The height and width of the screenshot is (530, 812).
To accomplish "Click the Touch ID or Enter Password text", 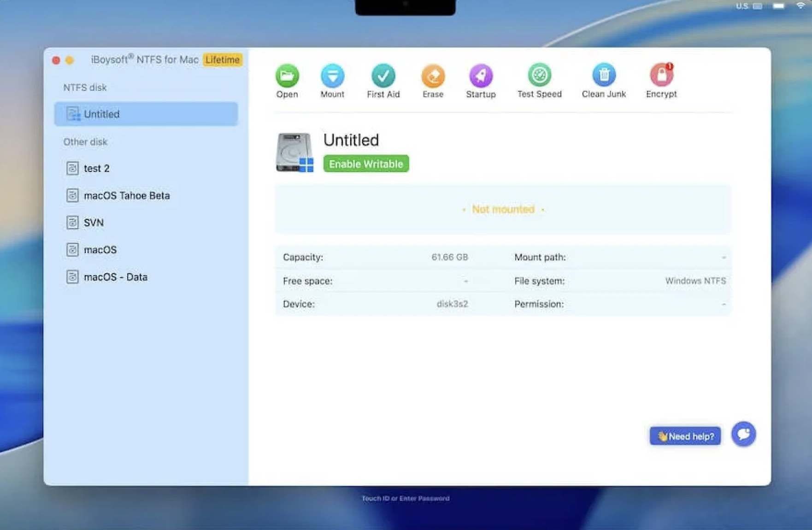I will (406, 498).
